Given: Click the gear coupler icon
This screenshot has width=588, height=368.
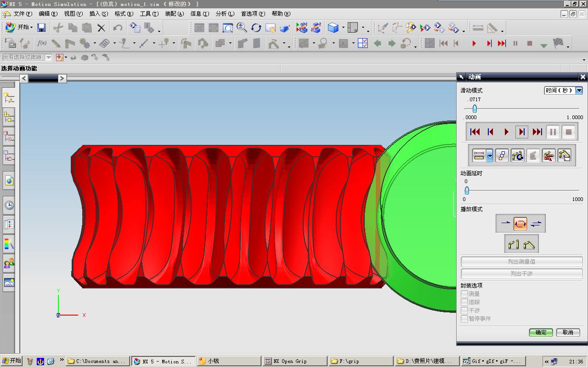Looking at the screenshot, I should tap(85, 43).
